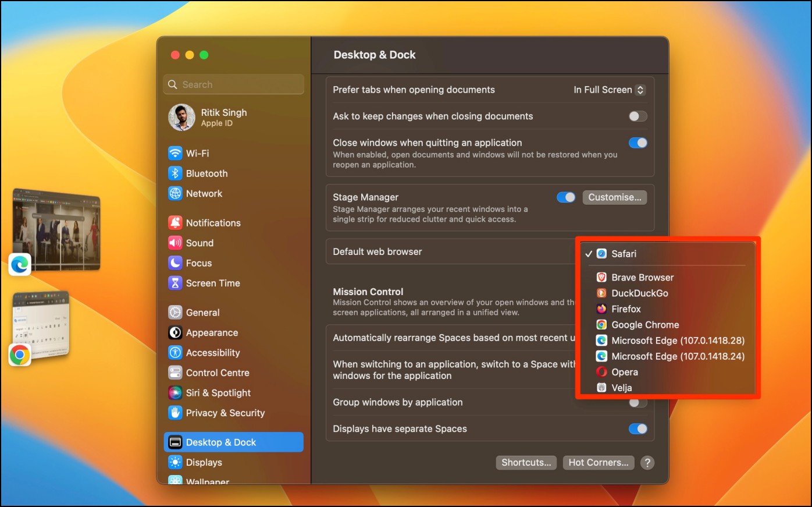Click the Apple ID label under Ritik Singh
The width and height of the screenshot is (812, 507).
pyautogui.click(x=217, y=123)
